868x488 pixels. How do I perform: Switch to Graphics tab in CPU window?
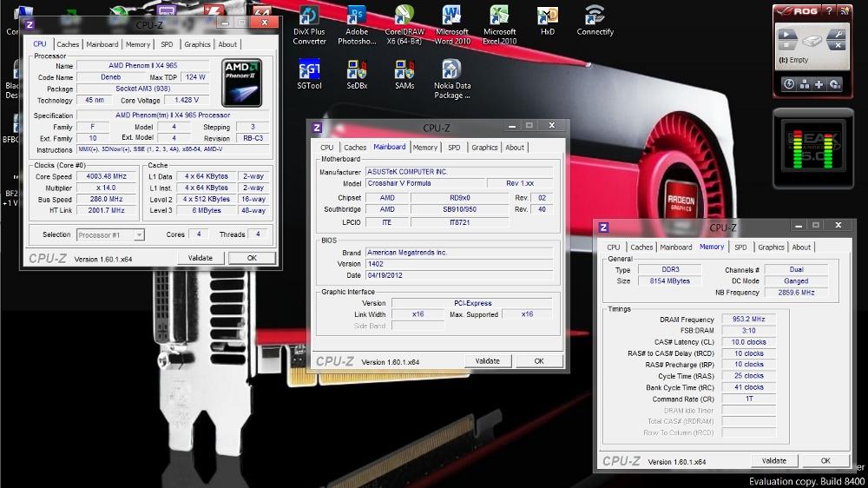tap(197, 44)
